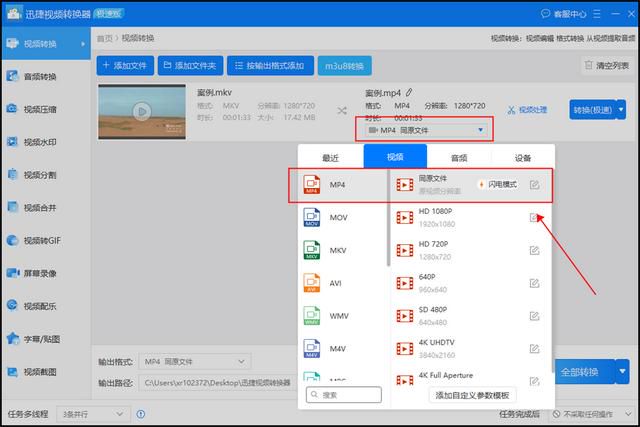This screenshot has width=640, height=427.
Task: Click the 添加文件 button
Action: (125, 65)
